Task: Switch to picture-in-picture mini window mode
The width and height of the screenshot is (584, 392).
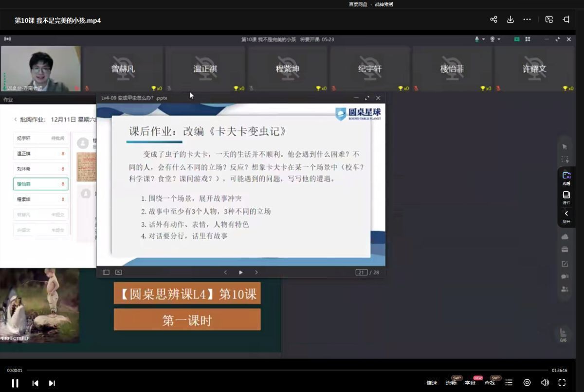Action: tap(549, 19)
